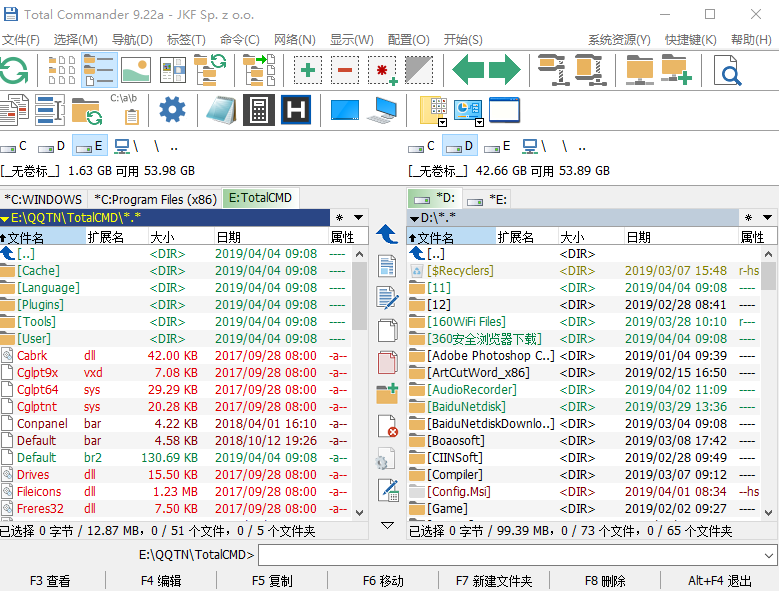This screenshot has height=591, width=779.
Task: Click right panel scroll down arrow
Action: 768,512
